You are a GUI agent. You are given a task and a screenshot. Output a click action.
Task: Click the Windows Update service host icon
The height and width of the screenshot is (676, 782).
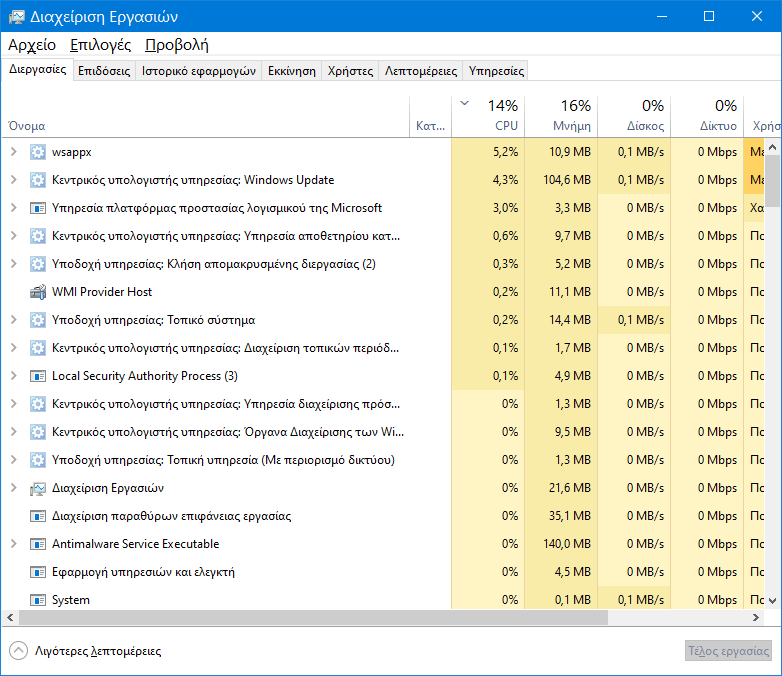coord(38,180)
